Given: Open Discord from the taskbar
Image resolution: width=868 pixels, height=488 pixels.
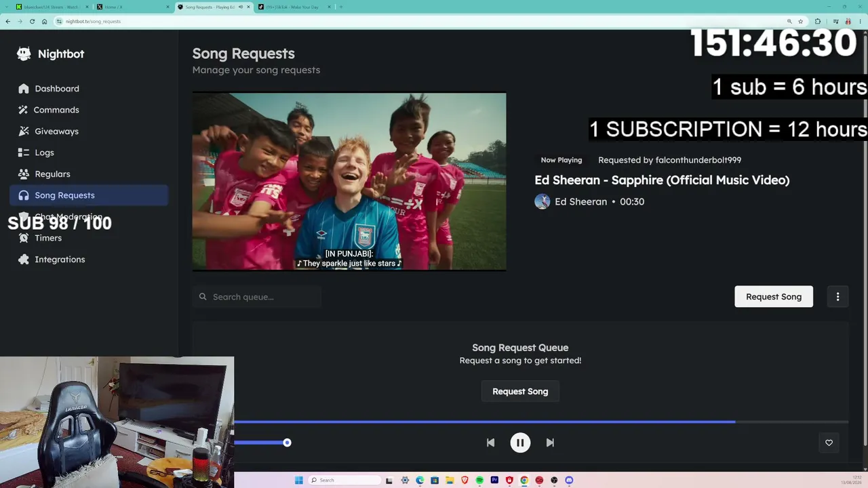Looking at the screenshot, I should point(569,481).
